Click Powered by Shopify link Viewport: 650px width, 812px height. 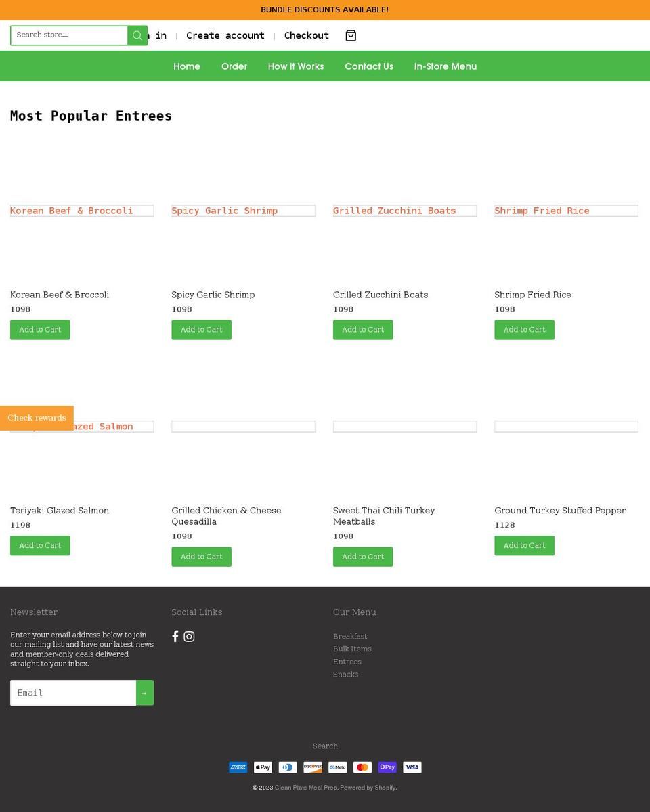[368, 788]
